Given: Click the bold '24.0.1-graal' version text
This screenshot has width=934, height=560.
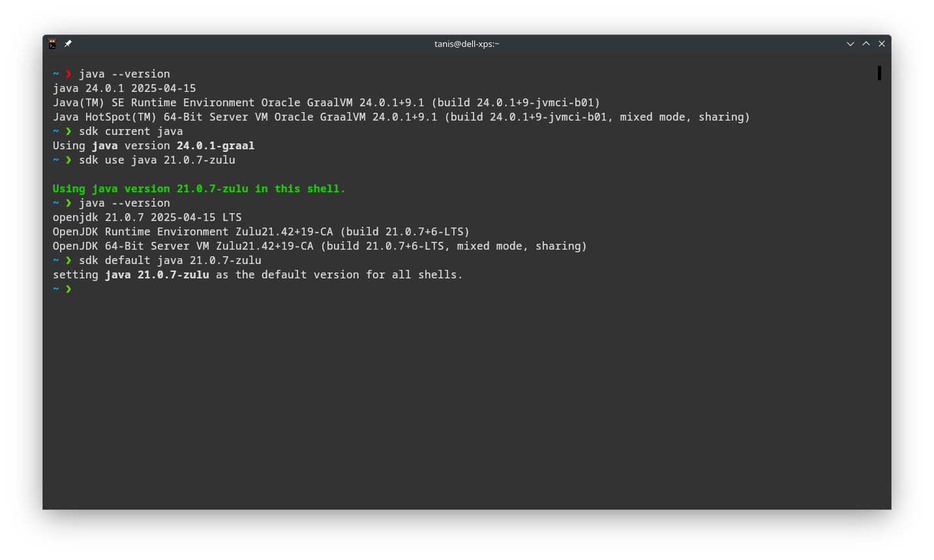Looking at the screenshot, I should pyautogui.click(x=215, y=146).
